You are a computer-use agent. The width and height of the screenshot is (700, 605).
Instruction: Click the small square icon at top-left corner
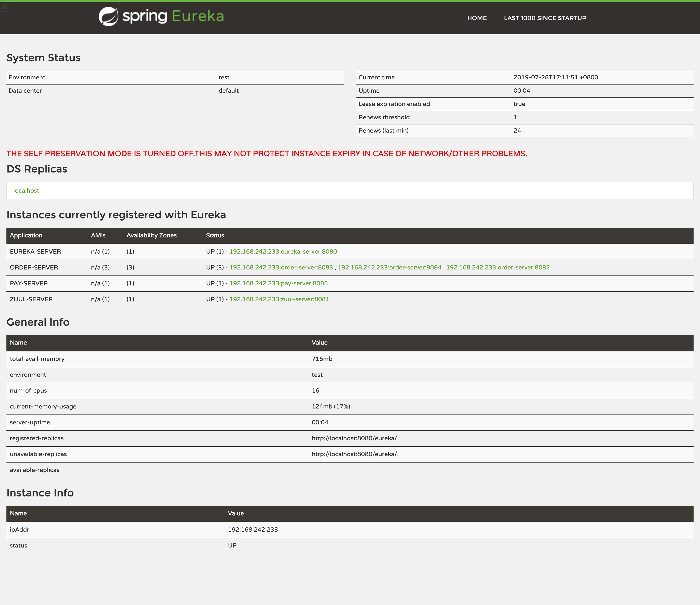click(5, 6)
